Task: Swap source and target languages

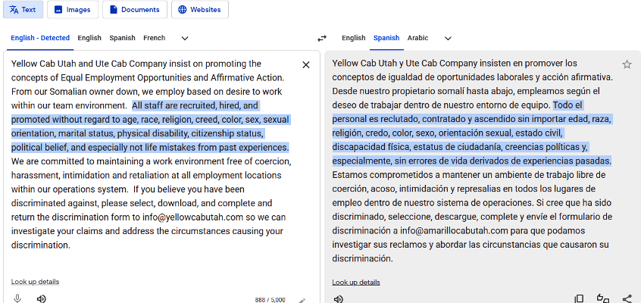Action: pos(322,38)
